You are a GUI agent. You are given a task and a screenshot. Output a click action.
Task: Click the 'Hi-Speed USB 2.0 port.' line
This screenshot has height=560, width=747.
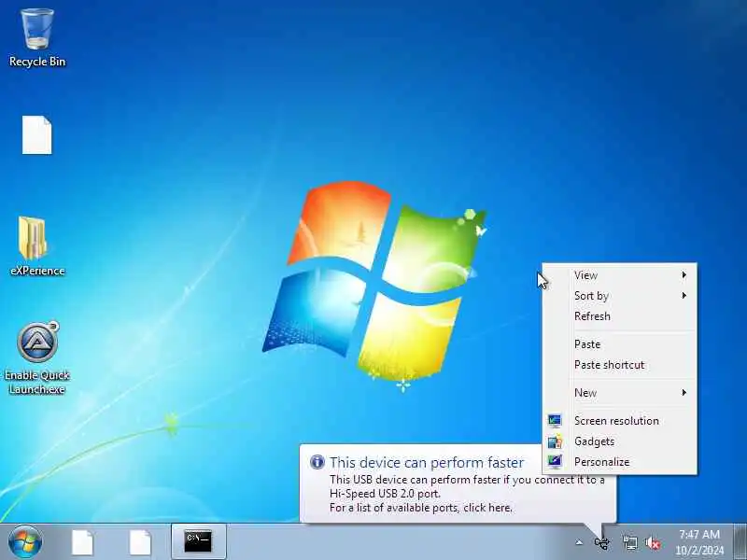[x=385, y=494]
